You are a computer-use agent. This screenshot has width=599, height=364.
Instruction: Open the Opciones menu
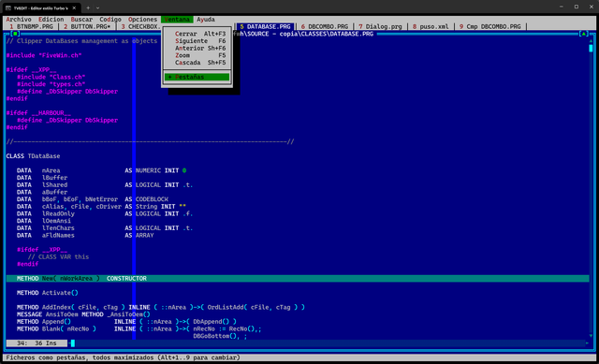coord(142,19)
